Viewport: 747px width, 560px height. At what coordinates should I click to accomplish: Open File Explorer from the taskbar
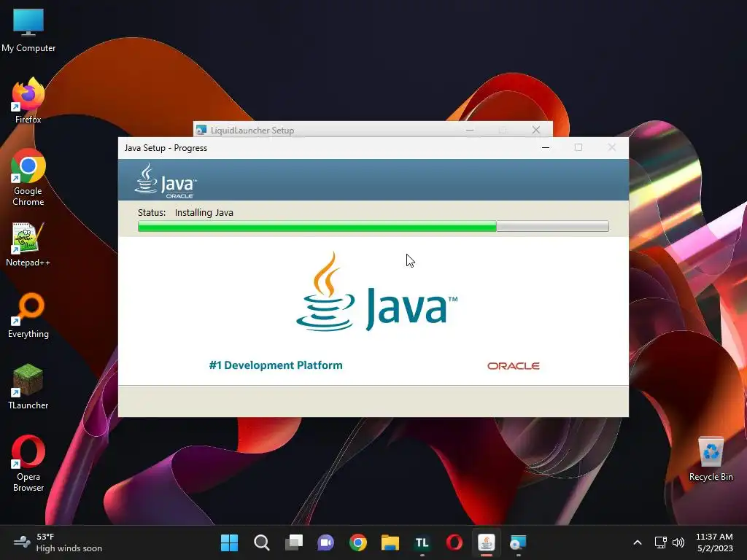click(x=390, y=542)
